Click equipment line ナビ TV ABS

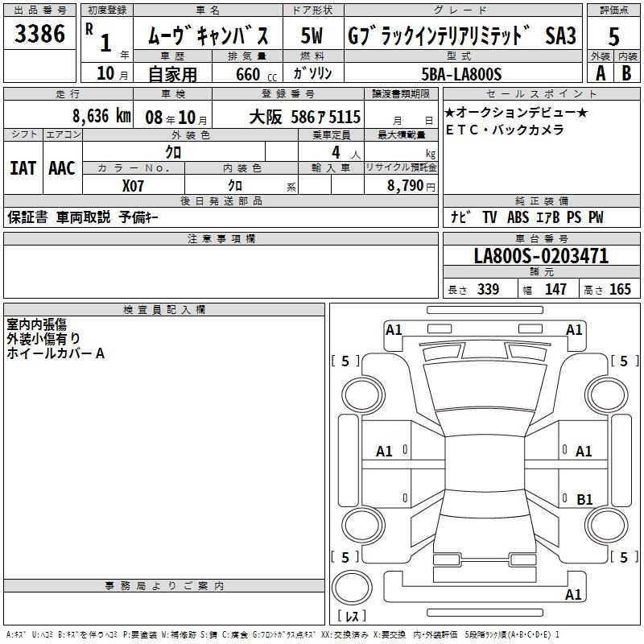click(527, 217)
